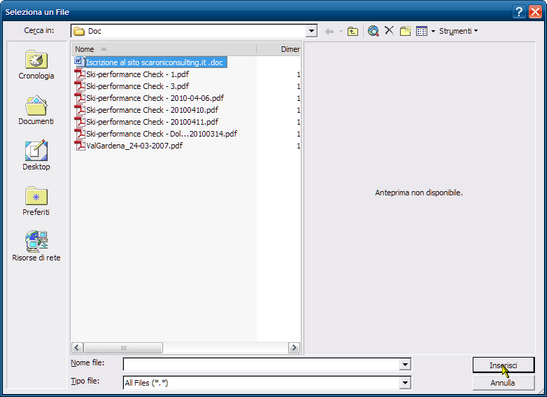Click the help question mark button
The height and width of the screenshot is (397, 547).
[519, 12]
